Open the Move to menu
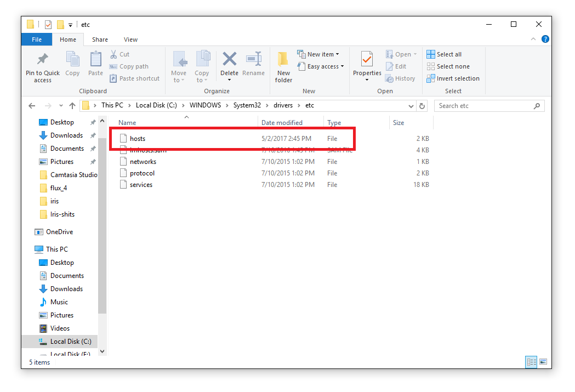Image resolution: width=575 pixels, height=392 pixels. click(x=179, y=67)
